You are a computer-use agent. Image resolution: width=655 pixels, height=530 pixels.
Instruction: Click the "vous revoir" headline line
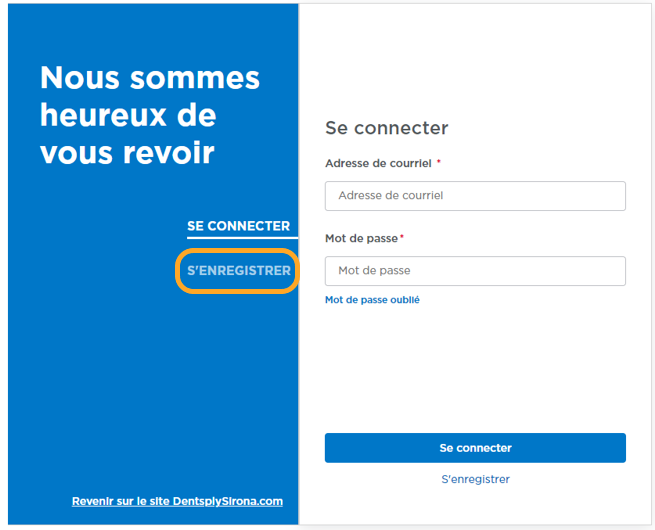click(127, 152)
